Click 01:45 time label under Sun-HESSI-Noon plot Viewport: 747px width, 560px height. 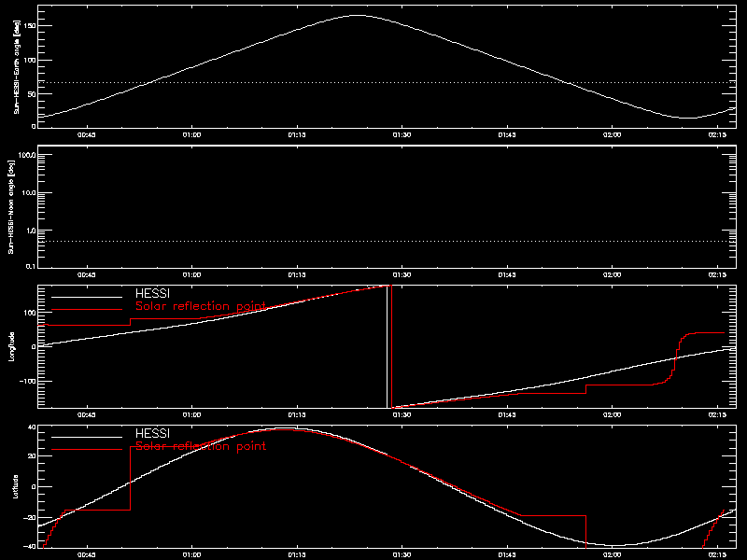(x=507, y=275)
